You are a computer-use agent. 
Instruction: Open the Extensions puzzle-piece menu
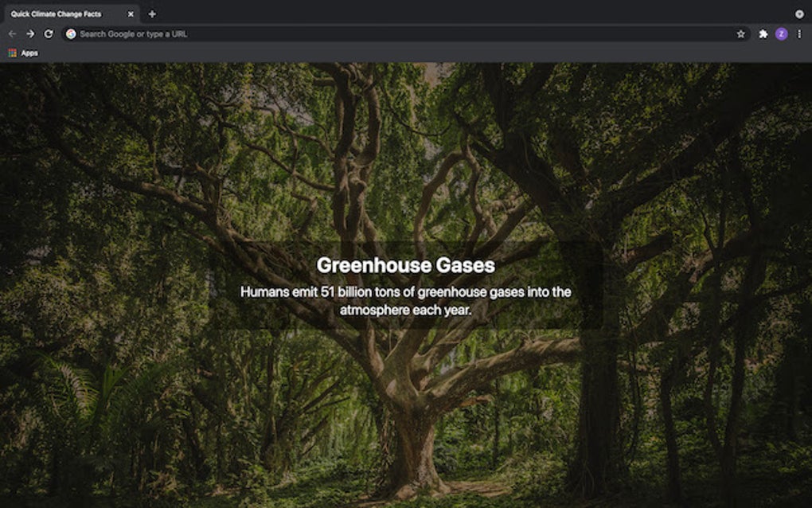click(764, 33)
